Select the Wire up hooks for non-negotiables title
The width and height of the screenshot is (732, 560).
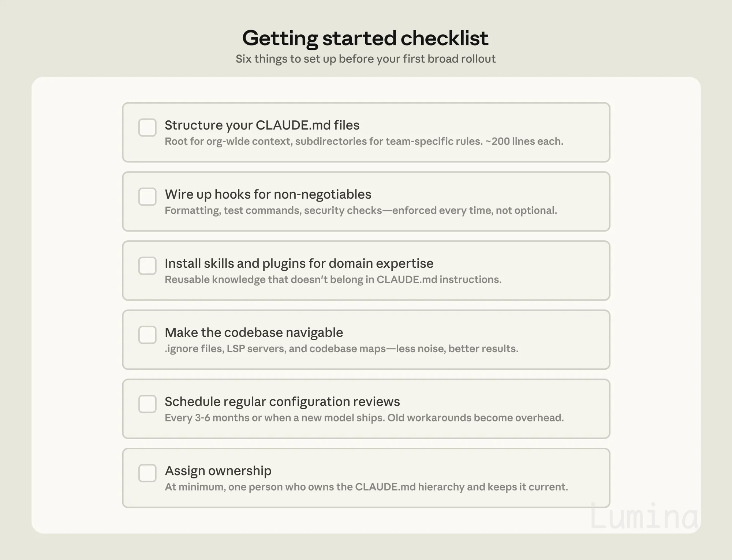(268, 195)
